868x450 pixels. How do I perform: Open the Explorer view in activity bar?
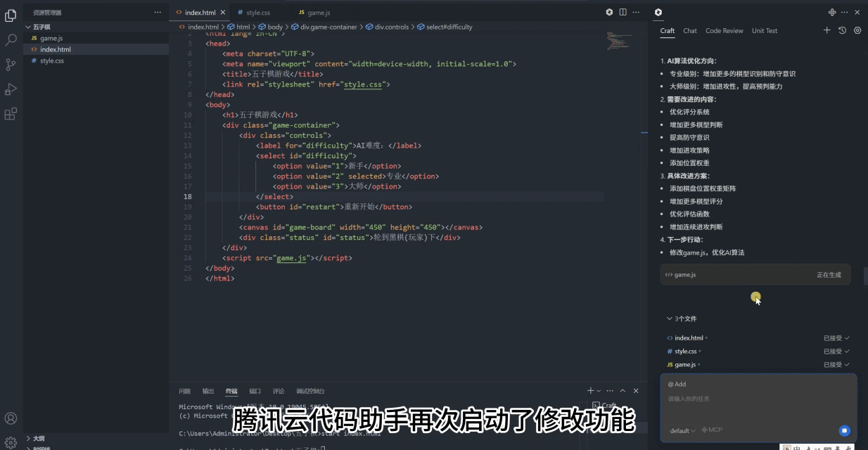[11, 15]
